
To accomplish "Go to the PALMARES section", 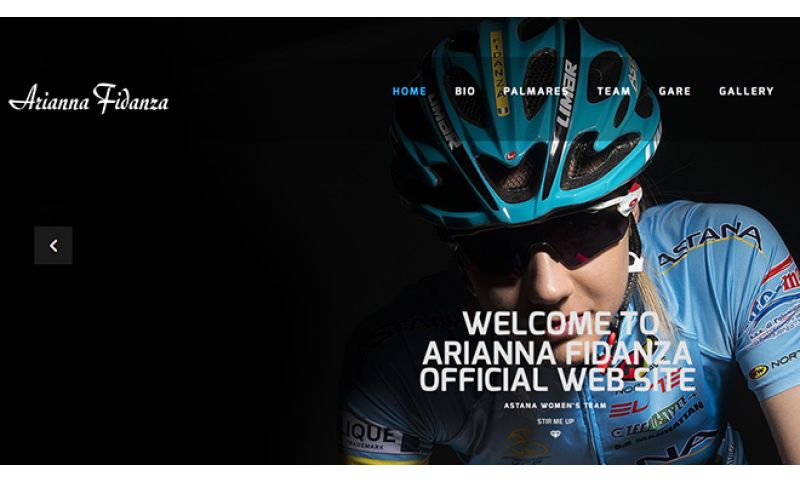I will 536,91.
